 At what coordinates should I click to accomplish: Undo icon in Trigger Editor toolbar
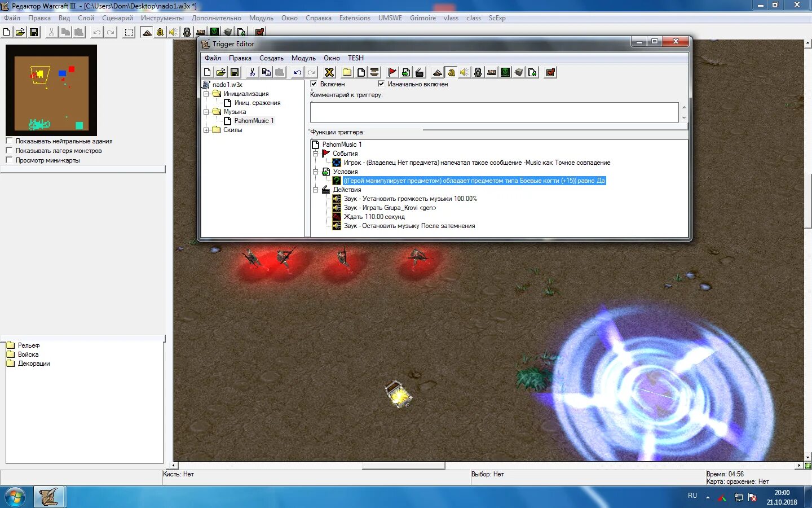297,72
